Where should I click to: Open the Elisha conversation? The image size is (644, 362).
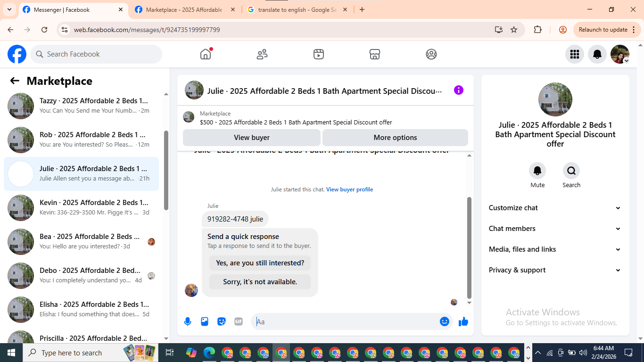pos(81,310)
